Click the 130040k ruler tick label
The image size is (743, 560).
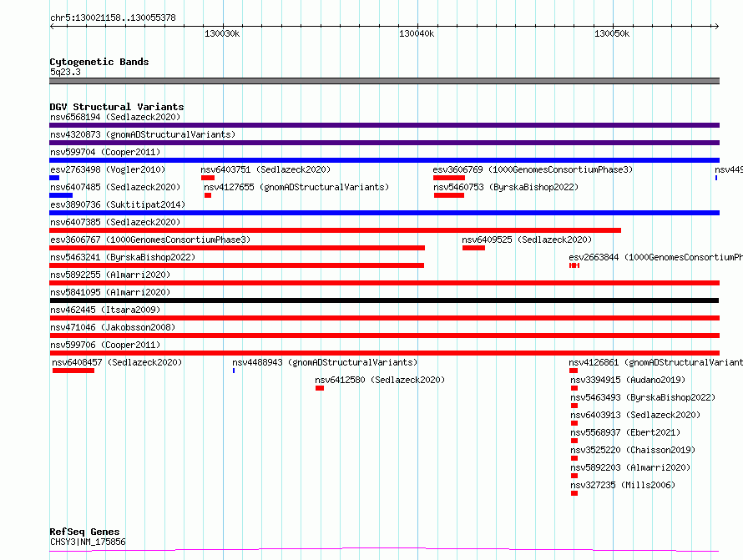tap(417, 33)
